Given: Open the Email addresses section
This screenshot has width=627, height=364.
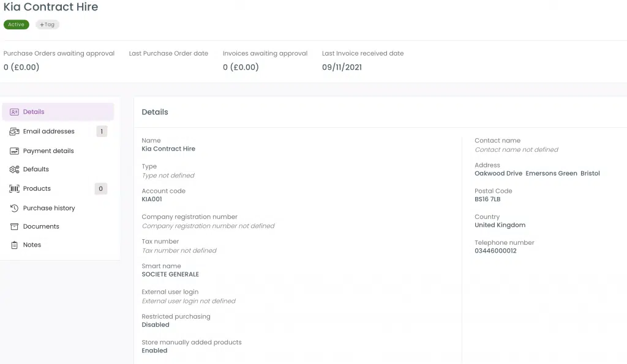Looking at the screenshot, I should click(58, 132).
